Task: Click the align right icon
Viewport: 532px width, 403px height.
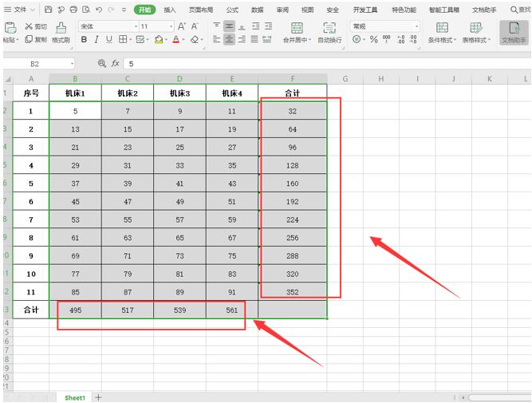Action: (x=242, y=39)
